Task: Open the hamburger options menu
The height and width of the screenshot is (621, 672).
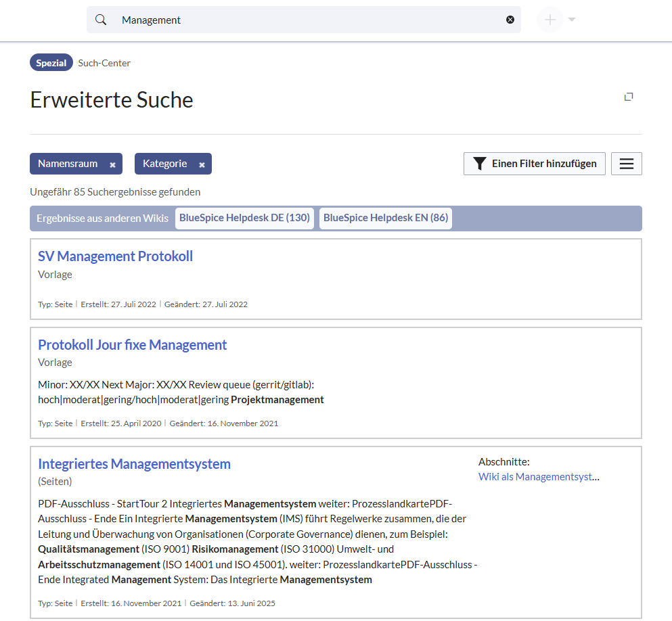Action: 626,164
